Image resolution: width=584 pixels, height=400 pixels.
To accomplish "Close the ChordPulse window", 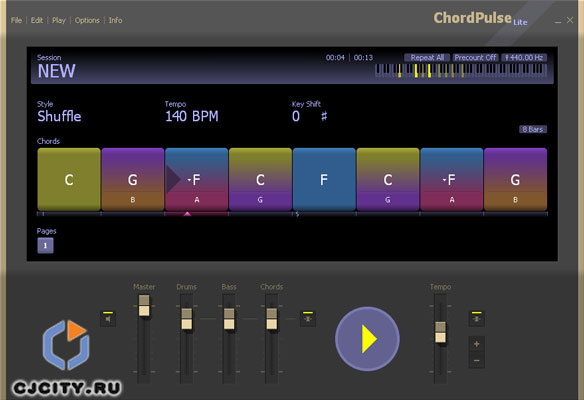I will pyautogui.click(x=570, y=20).
